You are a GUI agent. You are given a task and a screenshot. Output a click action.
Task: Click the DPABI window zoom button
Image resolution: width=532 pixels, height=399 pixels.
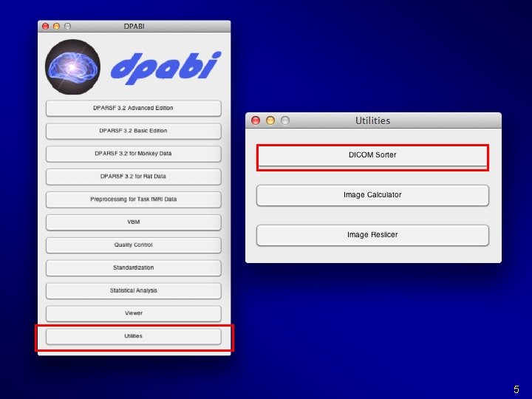(x=68, y=26)
